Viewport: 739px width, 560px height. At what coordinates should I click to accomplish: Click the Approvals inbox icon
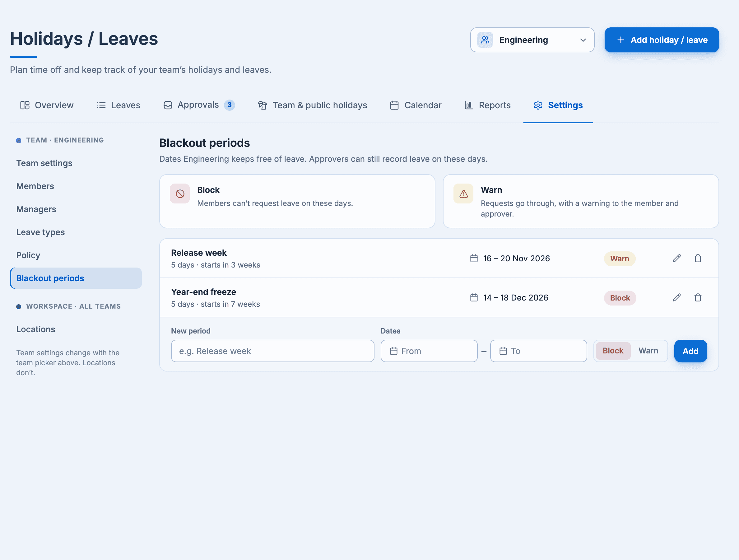point(168,105)
